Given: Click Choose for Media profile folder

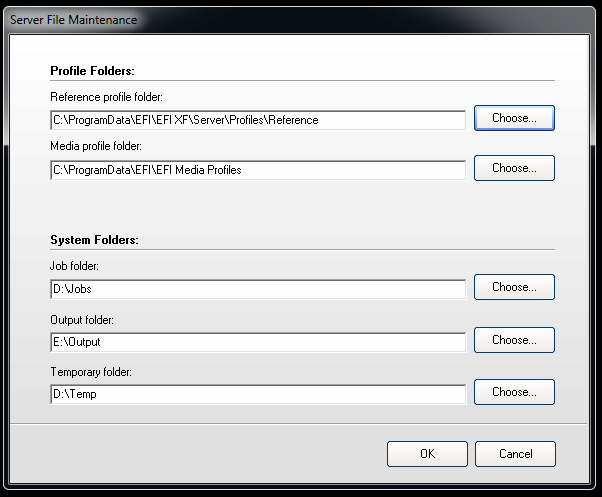Looking at the screenshot, I should tap(514, 168).
